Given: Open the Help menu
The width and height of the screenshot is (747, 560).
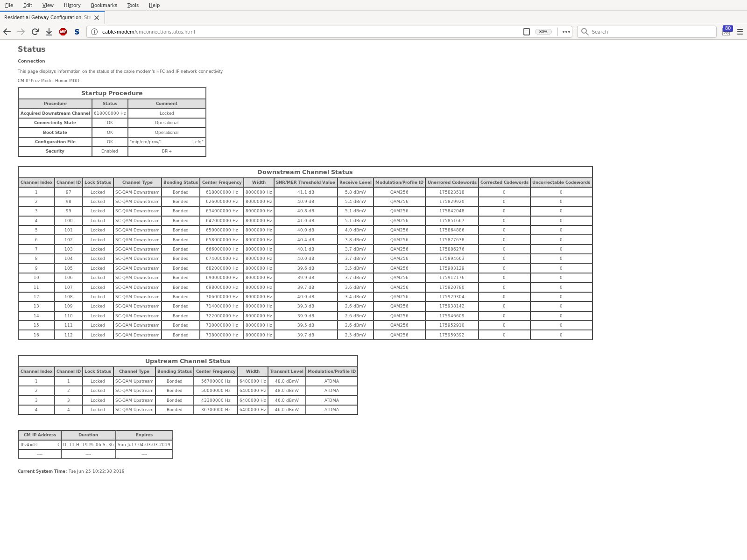Looking at the screenshot, I should (x=154, y=5).
